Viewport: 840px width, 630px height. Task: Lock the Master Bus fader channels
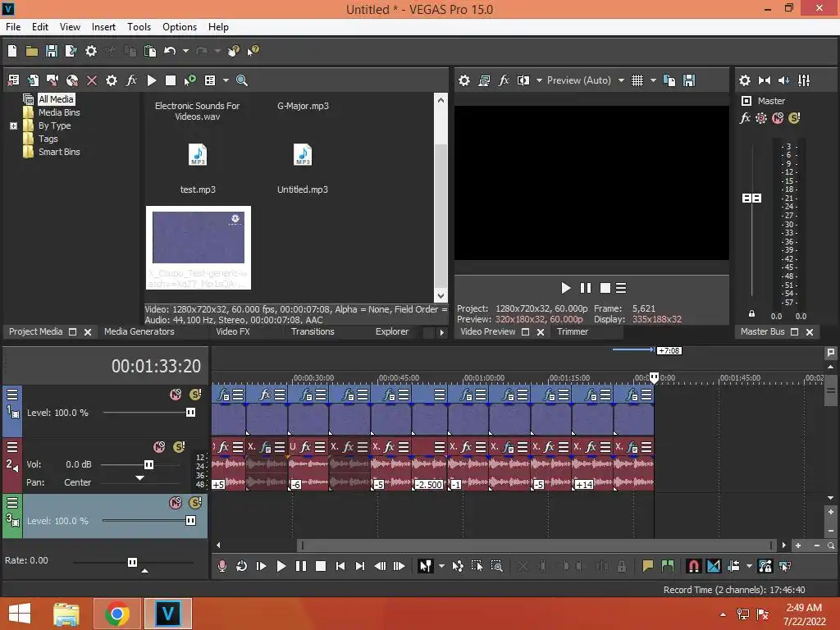pyautogui.click(x=751, y=314)
